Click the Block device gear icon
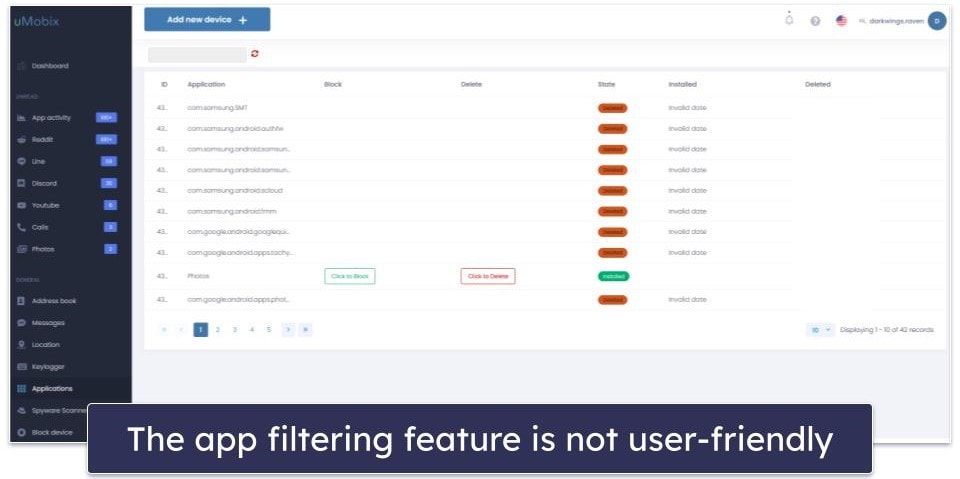 click(21, 432)
